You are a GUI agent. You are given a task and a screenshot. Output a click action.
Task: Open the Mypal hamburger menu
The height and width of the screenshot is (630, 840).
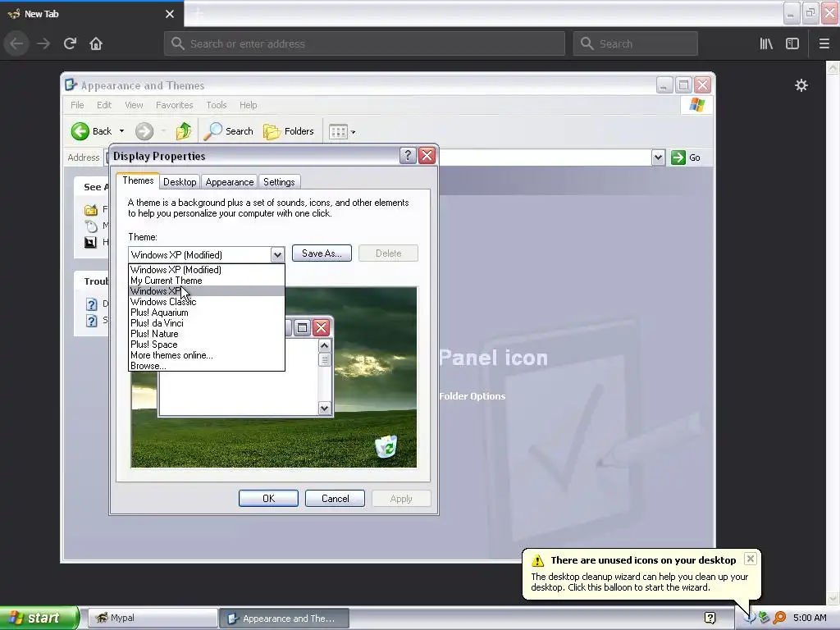coord(824,43)
